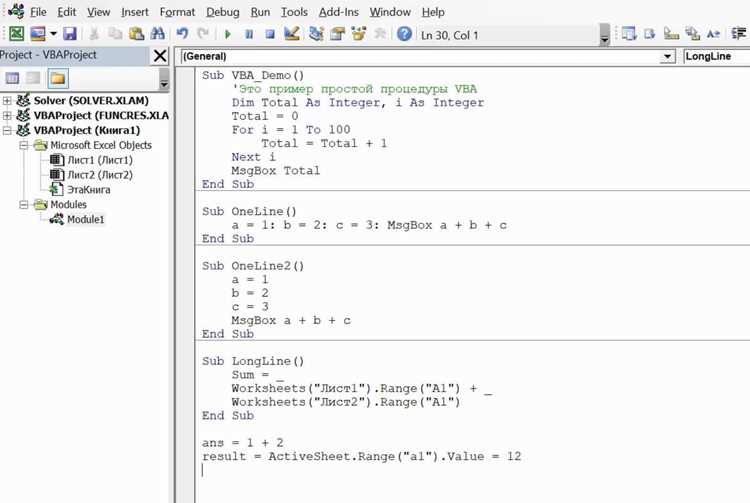Open Properties Window icon

coord(337,34)
